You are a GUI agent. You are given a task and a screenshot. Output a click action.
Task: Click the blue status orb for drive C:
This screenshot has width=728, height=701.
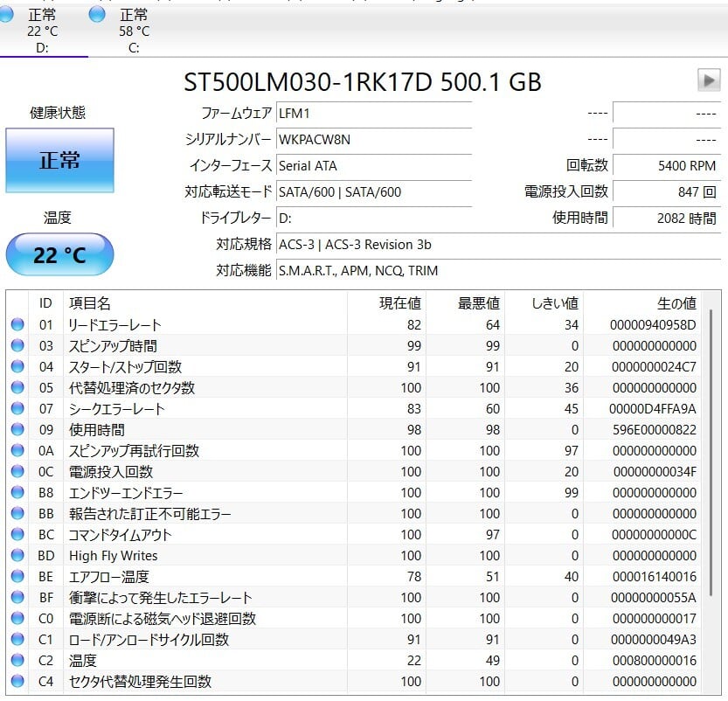(97, 15)
